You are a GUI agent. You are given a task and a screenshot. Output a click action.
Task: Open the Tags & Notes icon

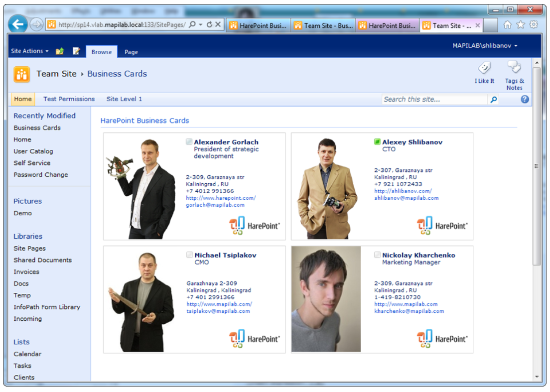point(514,67)
